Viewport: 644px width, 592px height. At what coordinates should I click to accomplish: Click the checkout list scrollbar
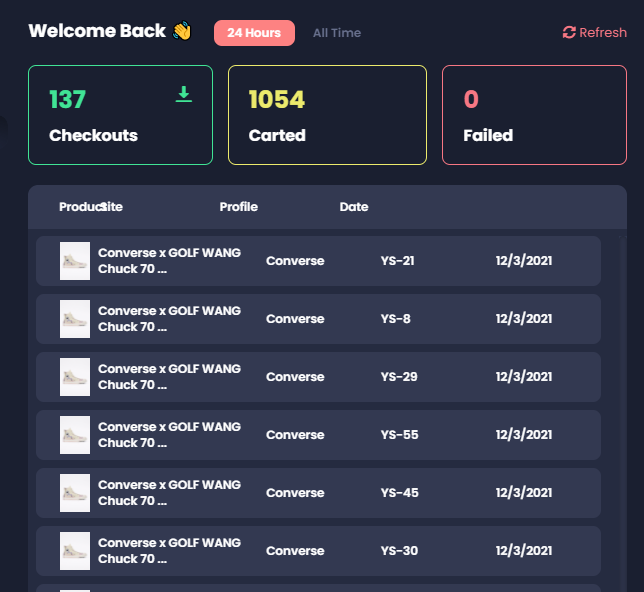(623, 414)
